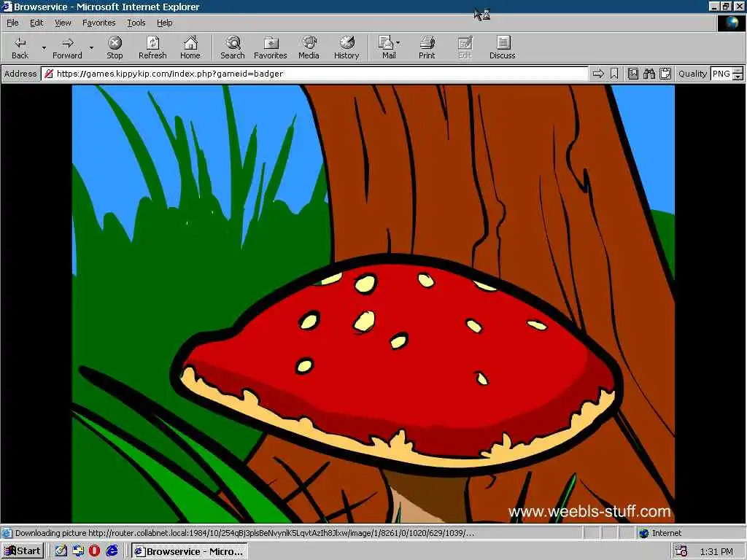
Task: Click the Mail toolbar icon
Action: click(387, 47)
